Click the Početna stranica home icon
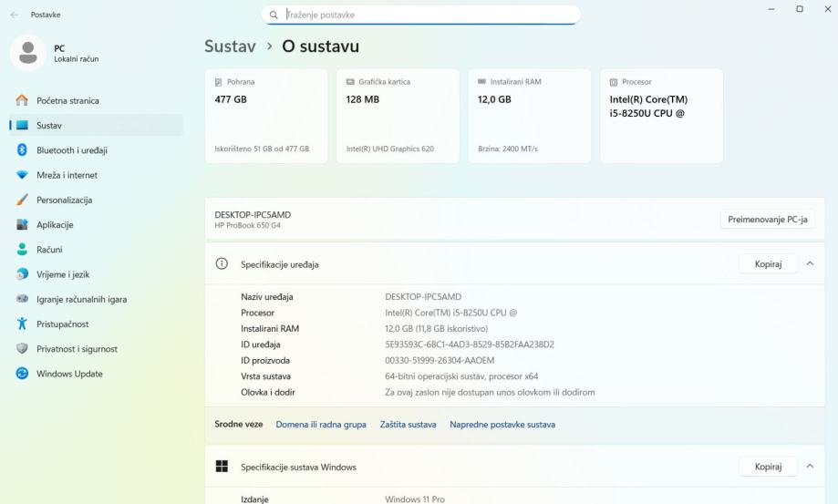 (22, 100)
